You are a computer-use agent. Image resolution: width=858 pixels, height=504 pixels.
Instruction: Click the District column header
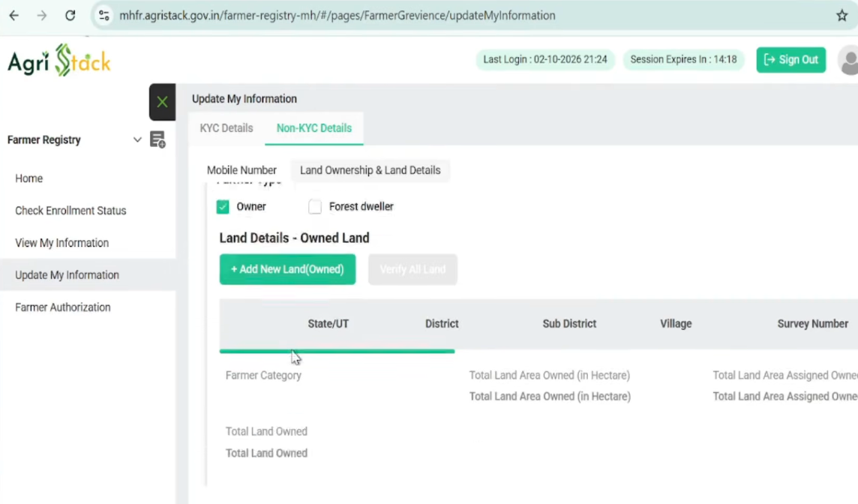click(x=442, y=324)
